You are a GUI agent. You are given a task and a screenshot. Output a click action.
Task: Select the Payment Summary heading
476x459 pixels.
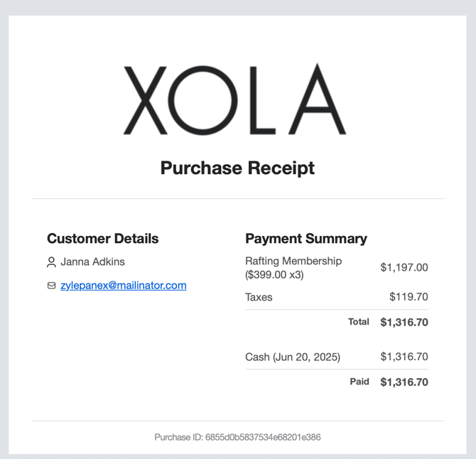point(306,238)
